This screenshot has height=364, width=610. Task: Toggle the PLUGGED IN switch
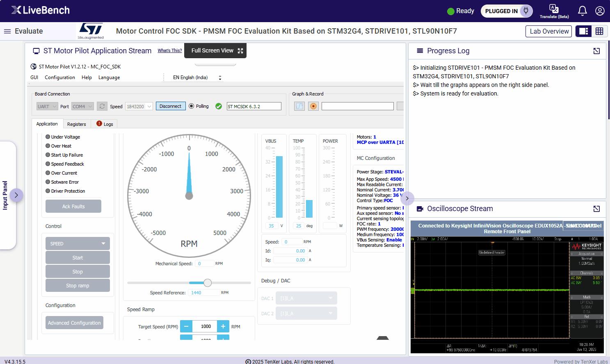(507, 11)
